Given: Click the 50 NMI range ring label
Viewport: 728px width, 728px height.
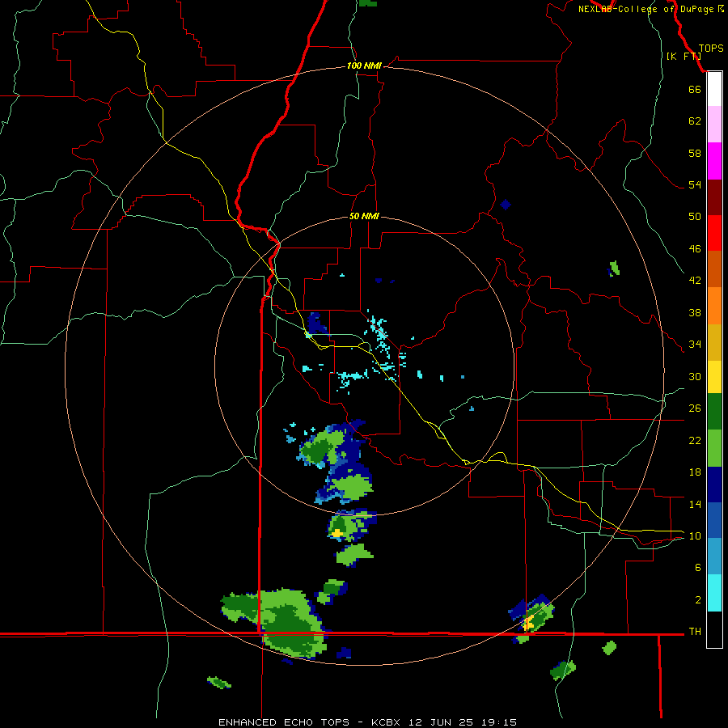Looking at the screenshot, I should coord(364,216).
